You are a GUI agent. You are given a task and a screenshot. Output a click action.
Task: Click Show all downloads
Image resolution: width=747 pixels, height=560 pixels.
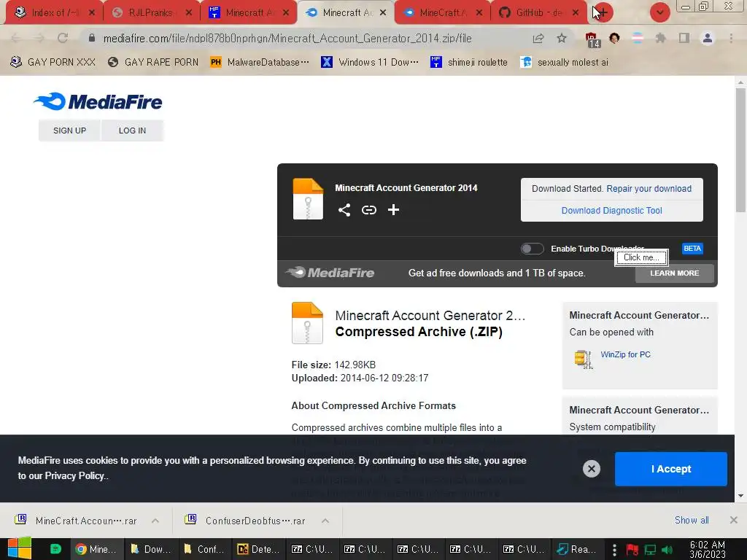[x=692, y=520]
